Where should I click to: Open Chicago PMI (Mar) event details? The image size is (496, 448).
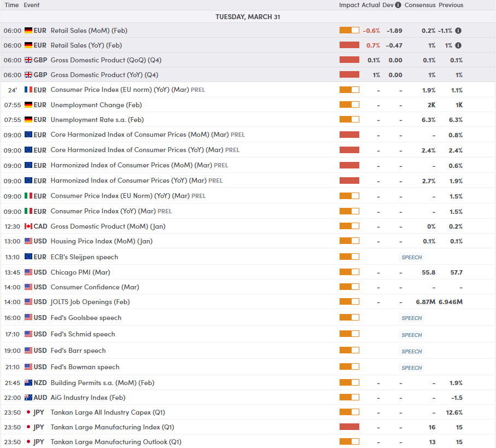click(80, 272)
